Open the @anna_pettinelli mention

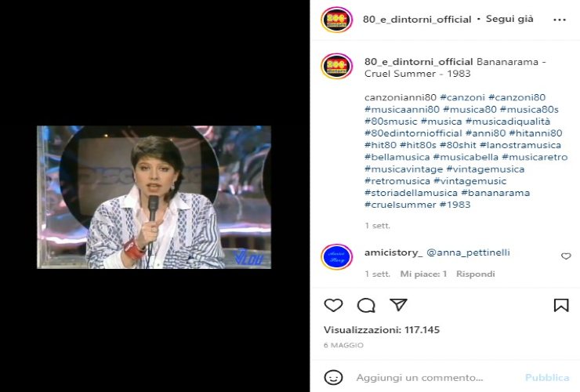pos(468,252)
